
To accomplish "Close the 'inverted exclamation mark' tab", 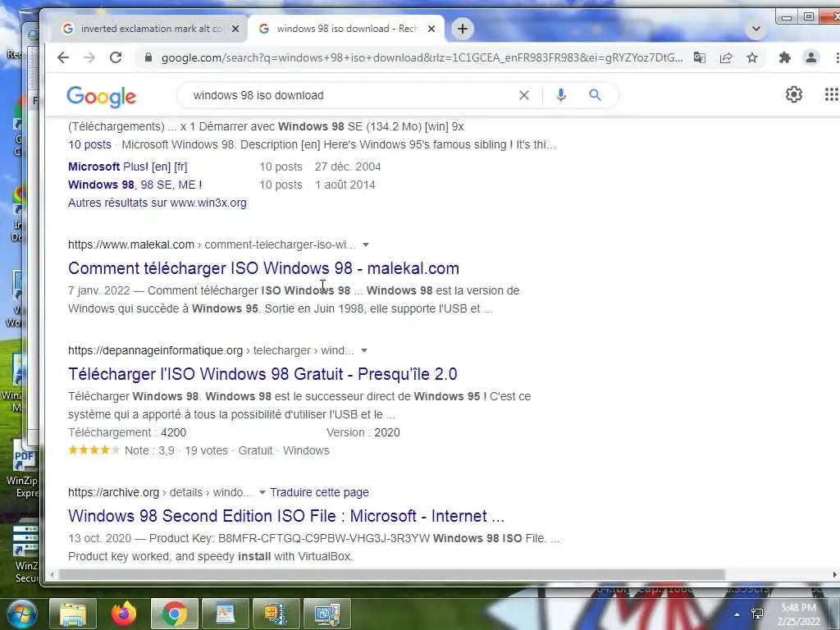I will pos(235,29).
